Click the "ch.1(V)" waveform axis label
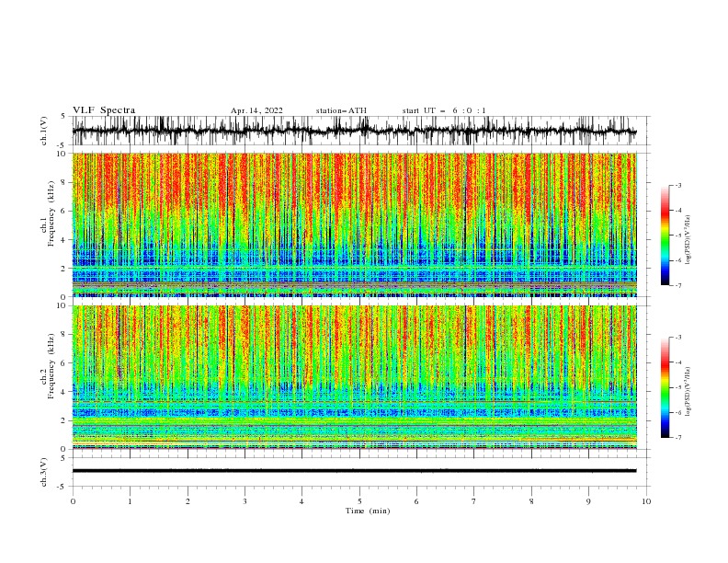 44,131
